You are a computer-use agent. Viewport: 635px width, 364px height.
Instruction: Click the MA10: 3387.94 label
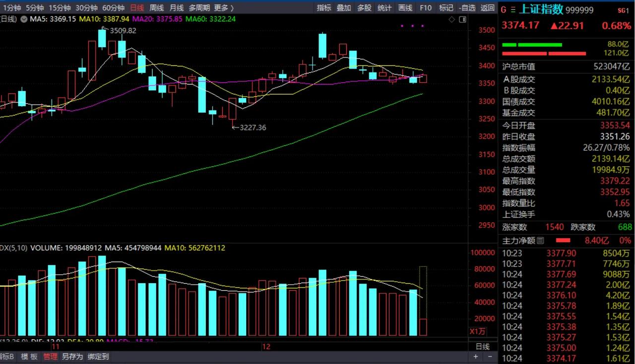(104, 19)
